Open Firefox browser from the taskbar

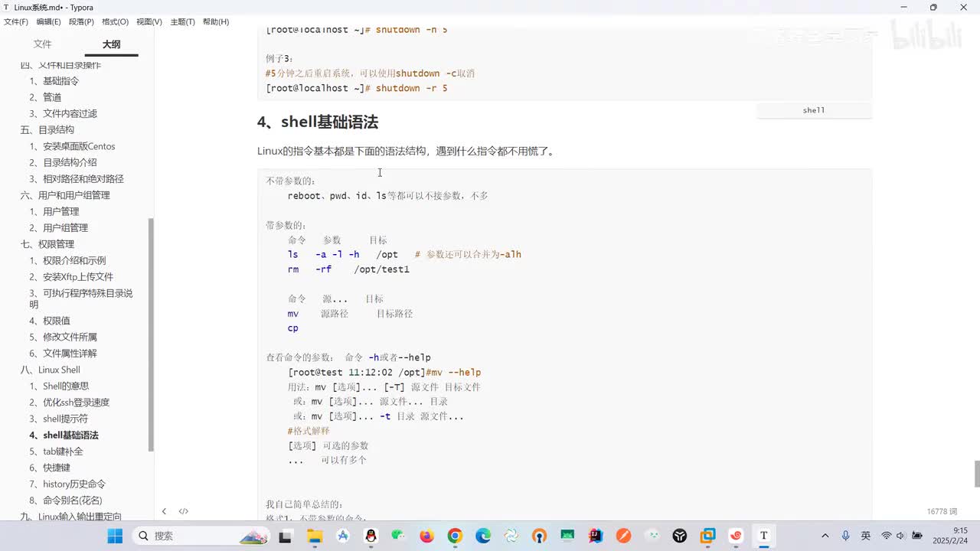pyautogui.click(x=426, y=536)
